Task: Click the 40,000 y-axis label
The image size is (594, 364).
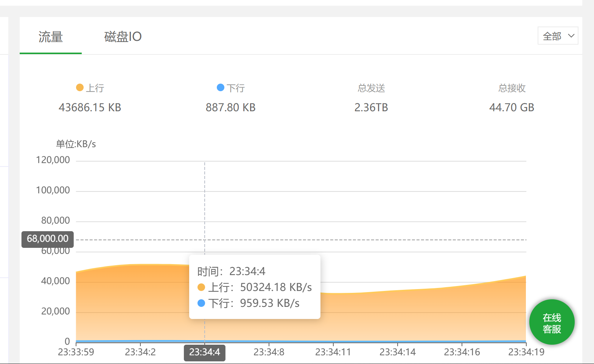Action: click(56, 281)
